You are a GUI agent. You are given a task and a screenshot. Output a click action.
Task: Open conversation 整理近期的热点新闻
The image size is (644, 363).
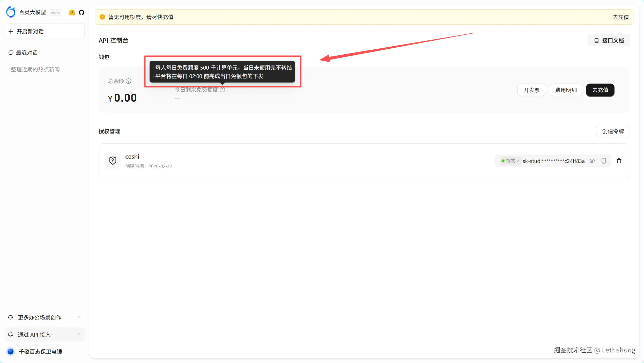point(35,69)
